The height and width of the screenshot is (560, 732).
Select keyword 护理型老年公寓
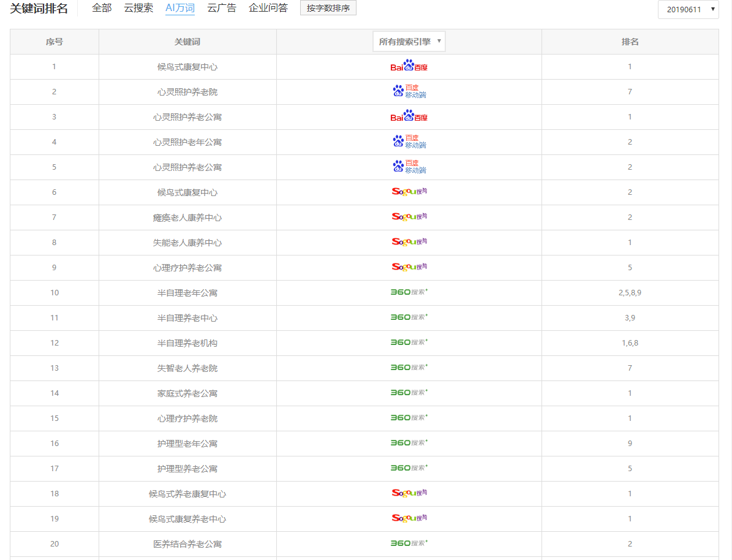click(x=187, y=444)
